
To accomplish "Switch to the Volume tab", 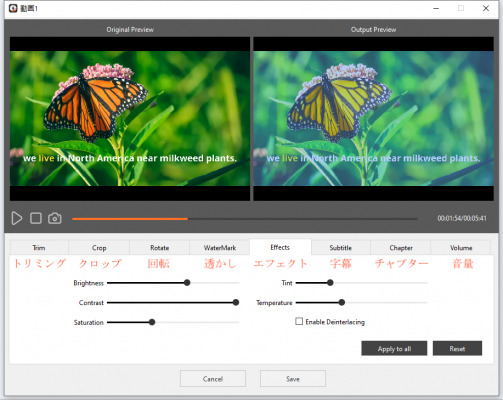I will 461,248.
